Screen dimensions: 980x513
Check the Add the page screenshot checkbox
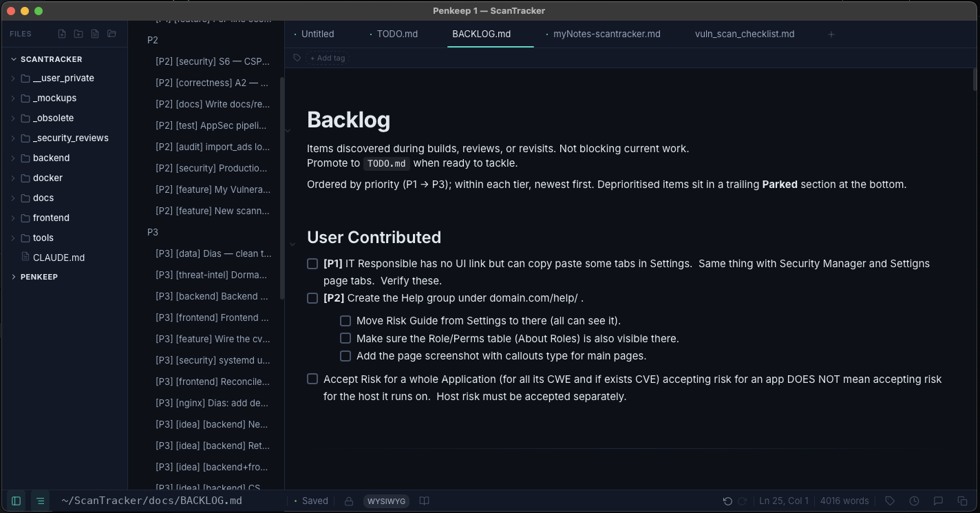(x=345, y=356)
